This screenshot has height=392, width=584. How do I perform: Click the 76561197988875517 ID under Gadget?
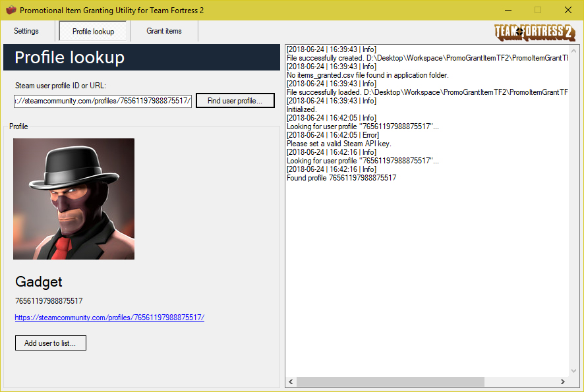click(x=49, y=301)
